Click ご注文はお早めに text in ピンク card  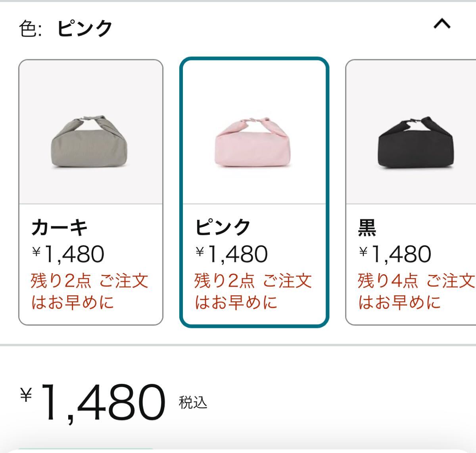click(236, 302)
